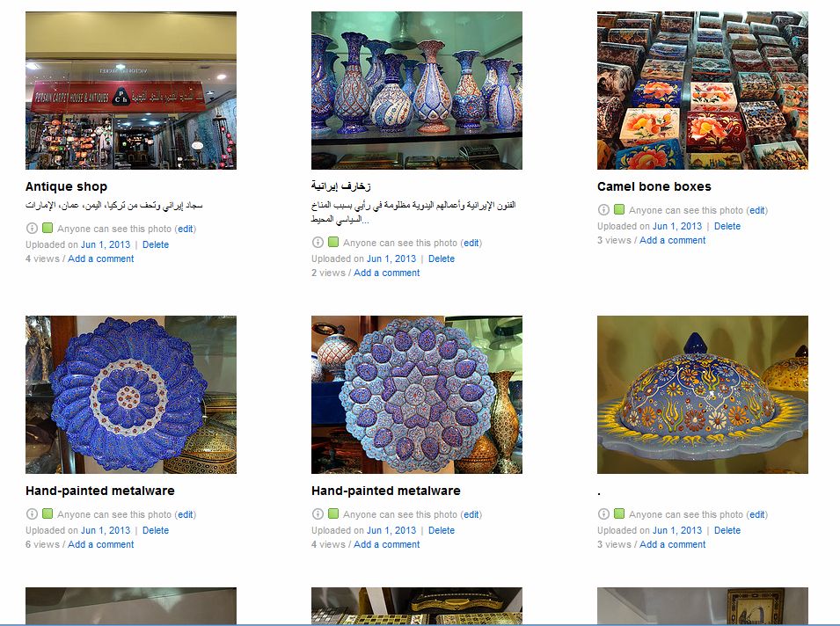Viewport: 840px width, 626px height.
Task: Open Jun 1, 2013 date link under Antique shop
Action: 106,244
